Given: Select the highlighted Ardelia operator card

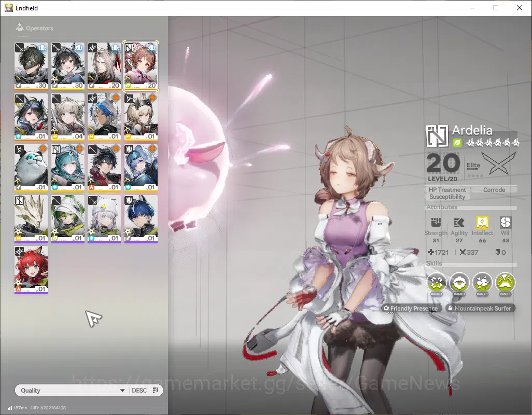Looking at the screenshot, I should (x=141, y=66).
